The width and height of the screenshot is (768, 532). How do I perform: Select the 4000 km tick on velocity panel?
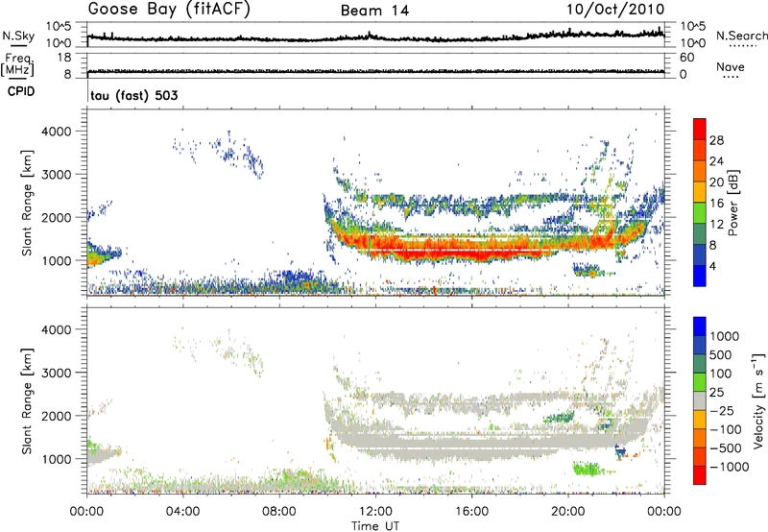click(x=57, y=329)
